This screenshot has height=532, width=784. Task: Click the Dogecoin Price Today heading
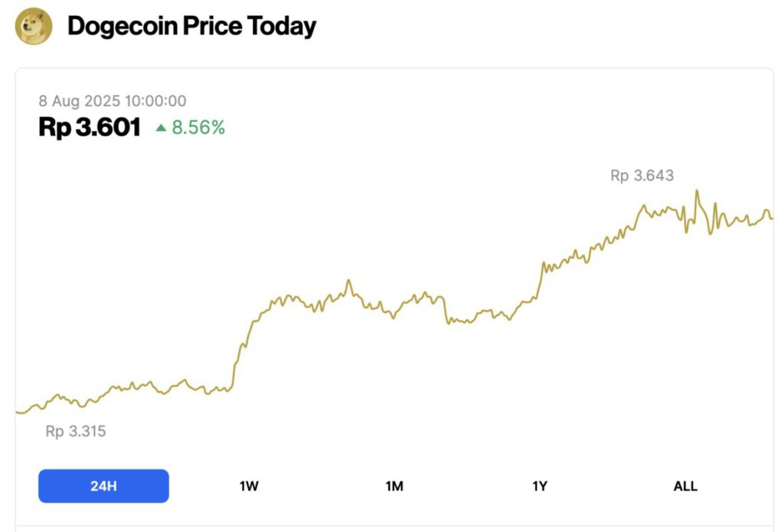191,26
